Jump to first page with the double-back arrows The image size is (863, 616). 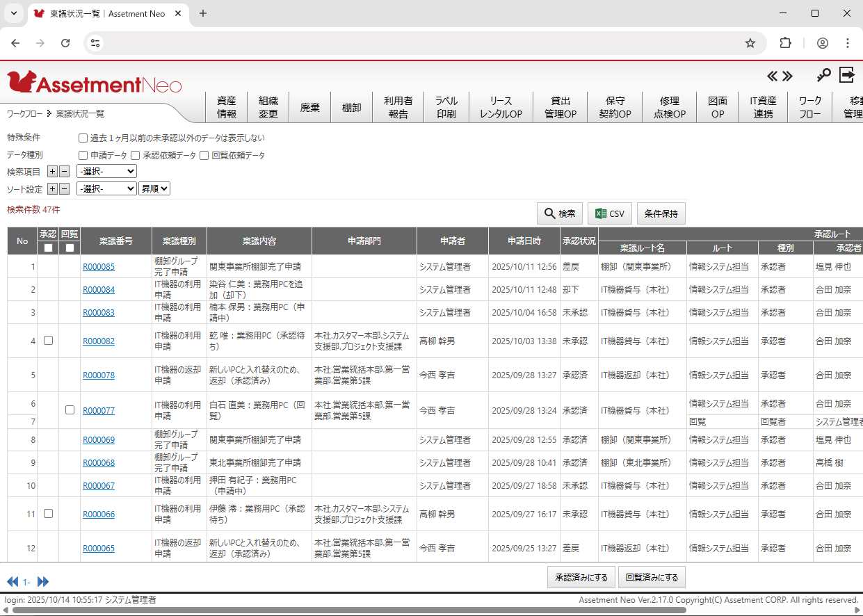tap(11, 582)
